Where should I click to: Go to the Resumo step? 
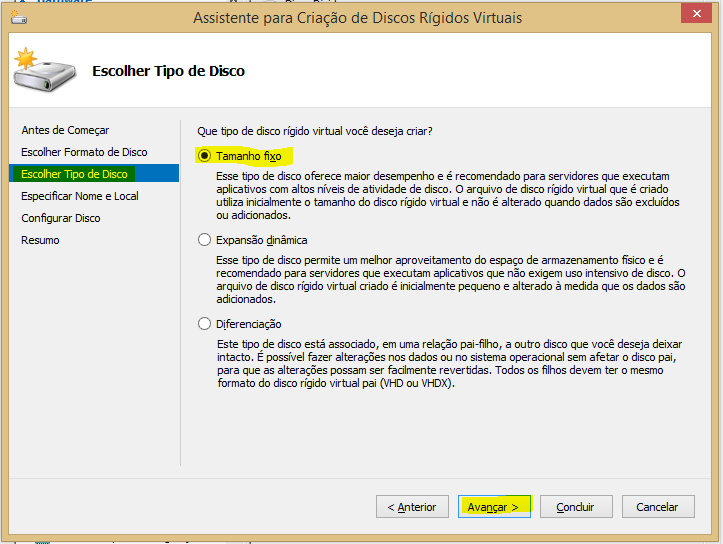pos(40,240)
